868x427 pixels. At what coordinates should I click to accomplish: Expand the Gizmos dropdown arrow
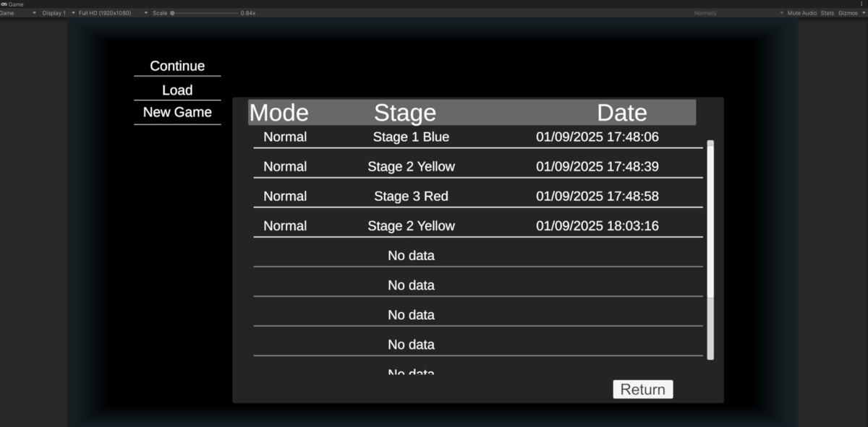[x=864, y=13]
